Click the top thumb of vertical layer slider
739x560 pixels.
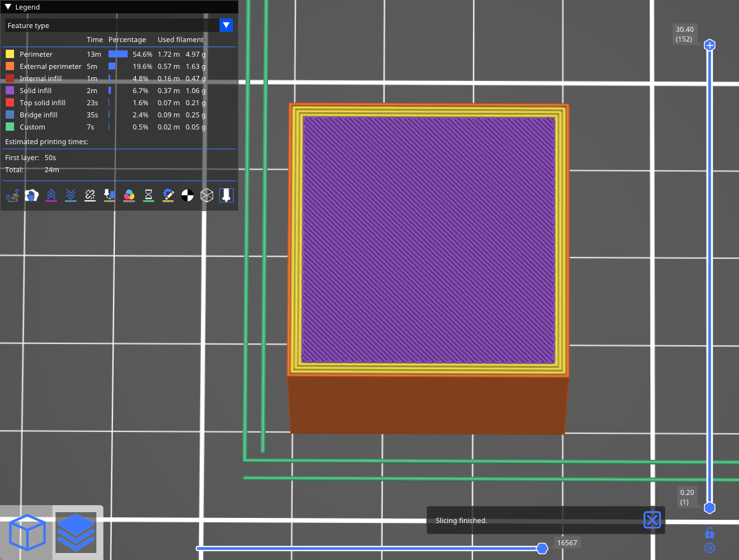click(x=709, y=45)
